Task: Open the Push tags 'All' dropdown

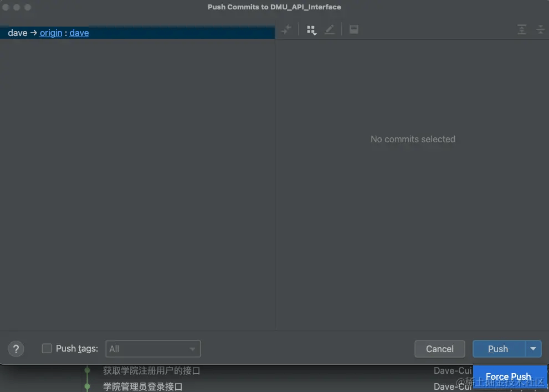Action: pos(153,349)
